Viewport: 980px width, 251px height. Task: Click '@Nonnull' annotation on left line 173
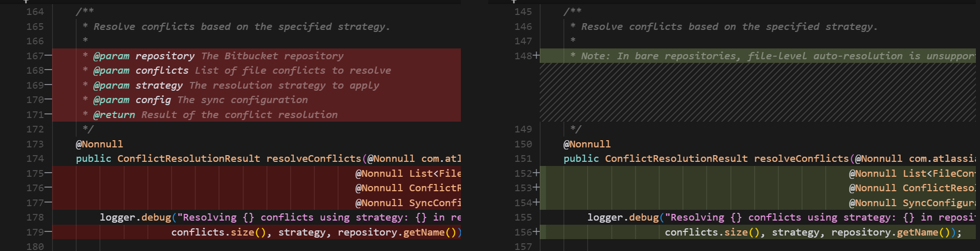tap(99, 144)
